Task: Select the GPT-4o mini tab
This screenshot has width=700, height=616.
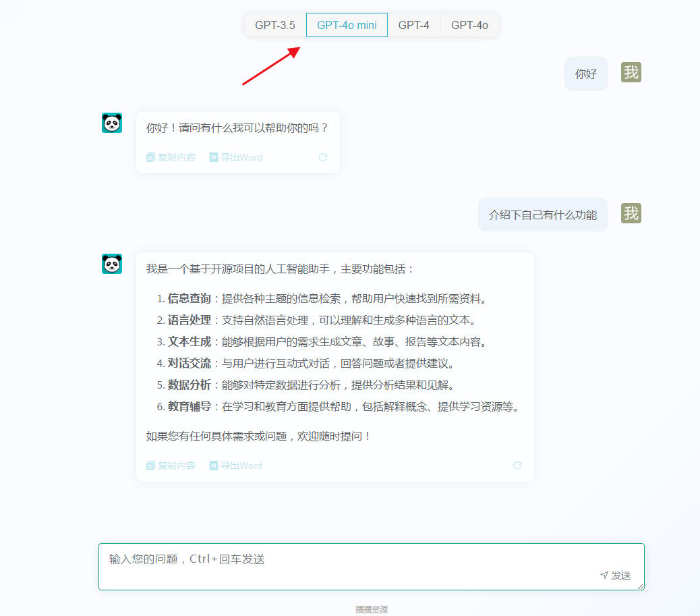Action: pyautogui.click(x=347, y=25)
